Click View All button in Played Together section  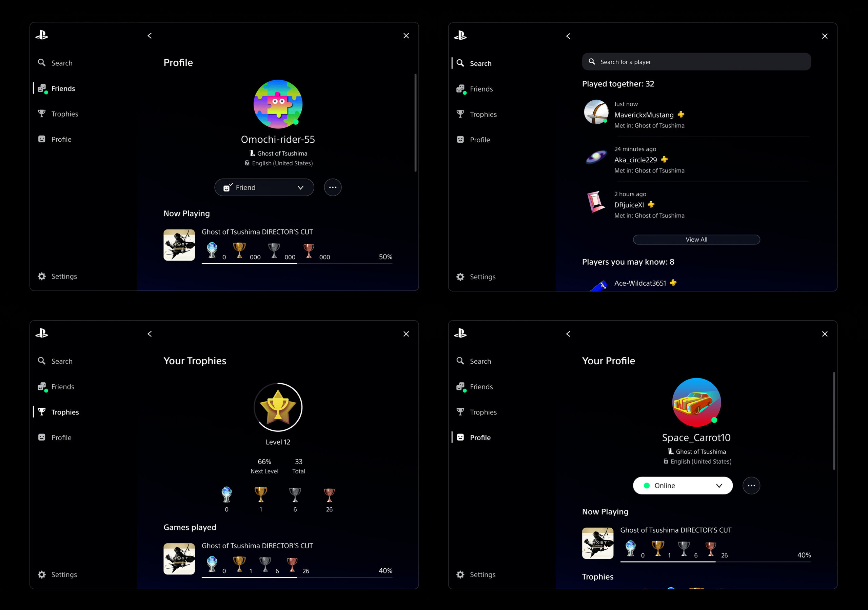coord(696,239)
